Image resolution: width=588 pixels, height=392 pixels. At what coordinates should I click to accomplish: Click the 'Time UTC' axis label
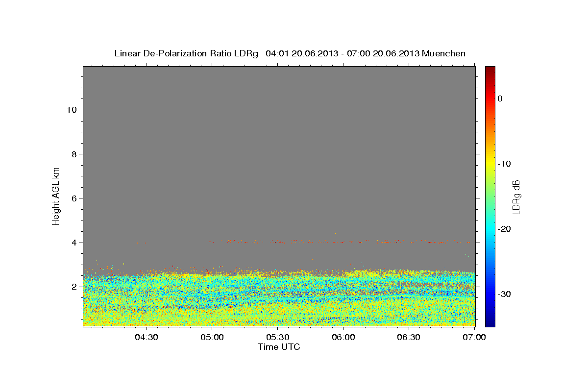pyautogui.click(x=279, y=347)
